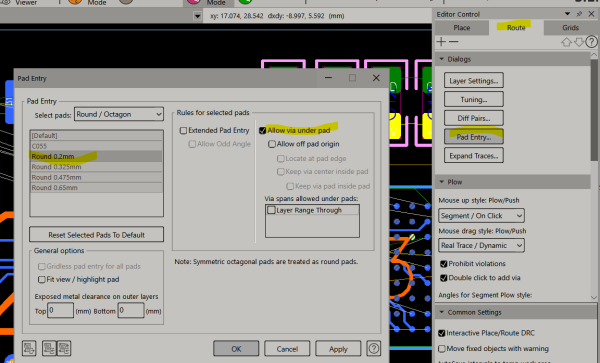Open the Select pads dropdown

[x=119, y=114]
